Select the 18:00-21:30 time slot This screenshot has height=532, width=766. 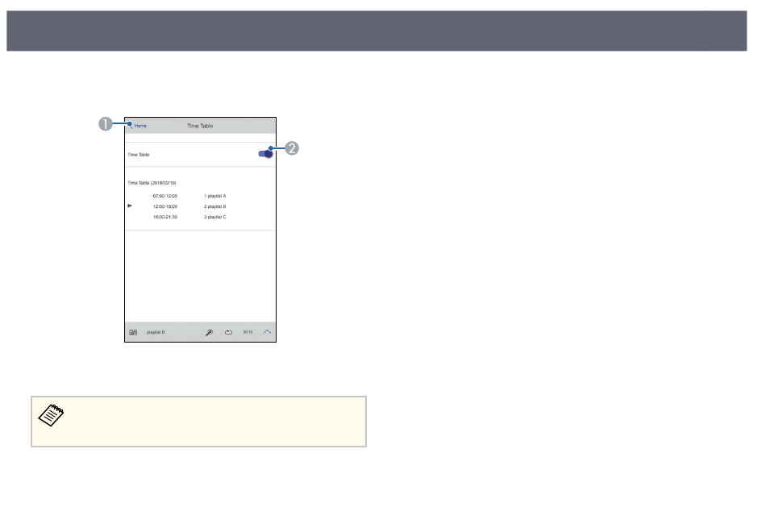(165, 217)
